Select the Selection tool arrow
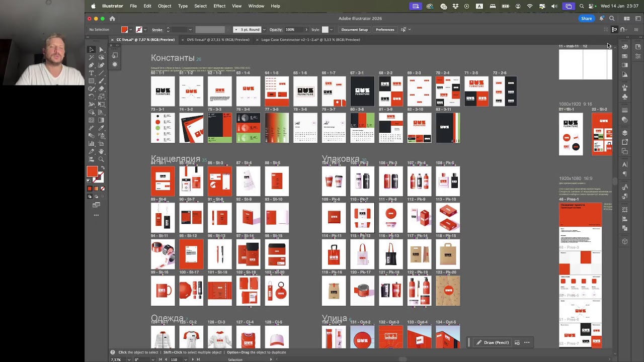The width and height of the screenshot is (644, 362). (x=92, y=49)
